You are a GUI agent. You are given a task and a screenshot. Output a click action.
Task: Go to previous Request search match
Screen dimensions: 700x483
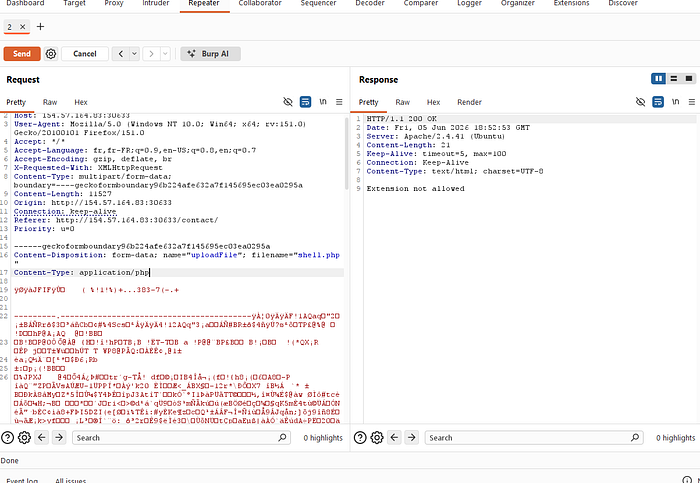pyautogui.click(x=42, y=438)
